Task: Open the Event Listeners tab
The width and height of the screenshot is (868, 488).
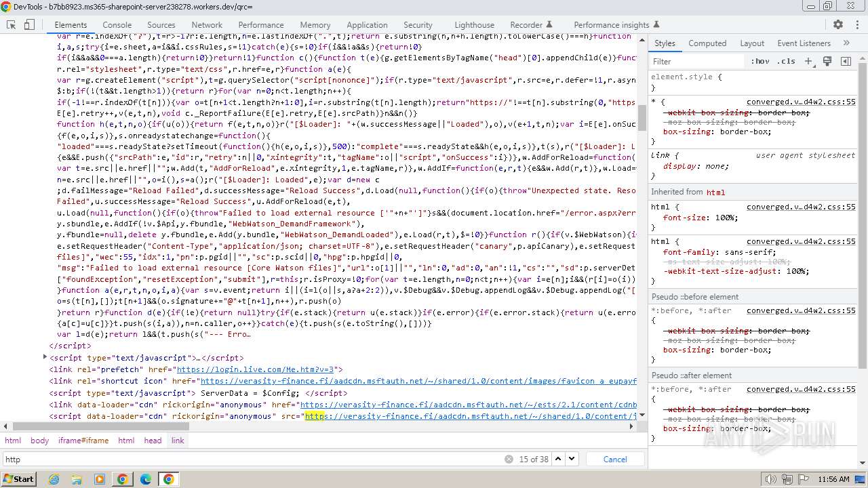Action: click(x=804, y=43)
